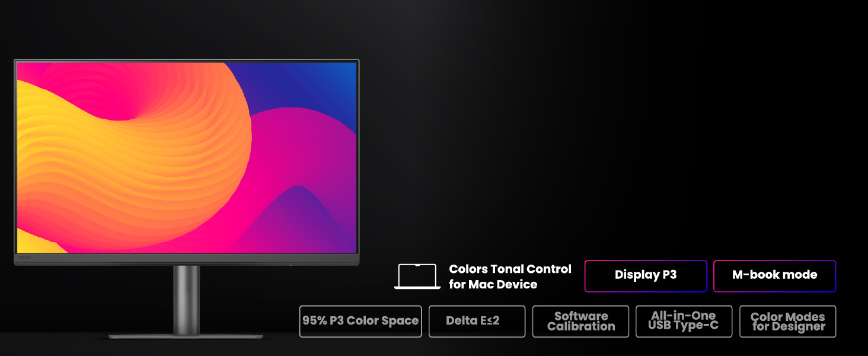Click the flat monitor base plate
Viewport: 868px width, 356px height.
[x=186, y=336]
